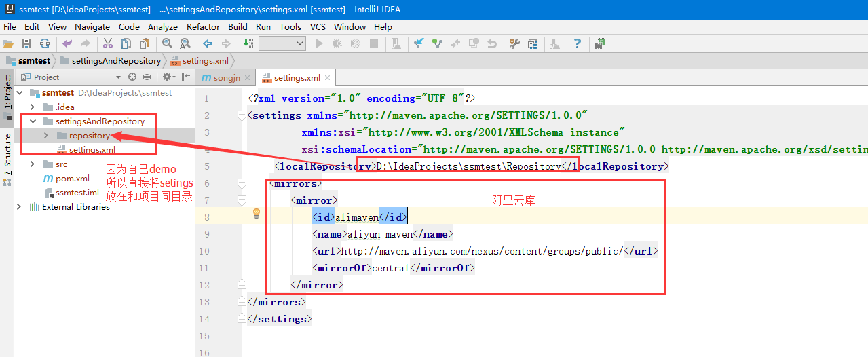Click the Navigate Forward arrow
Screen dimensions: 868x357
[225, 43]
